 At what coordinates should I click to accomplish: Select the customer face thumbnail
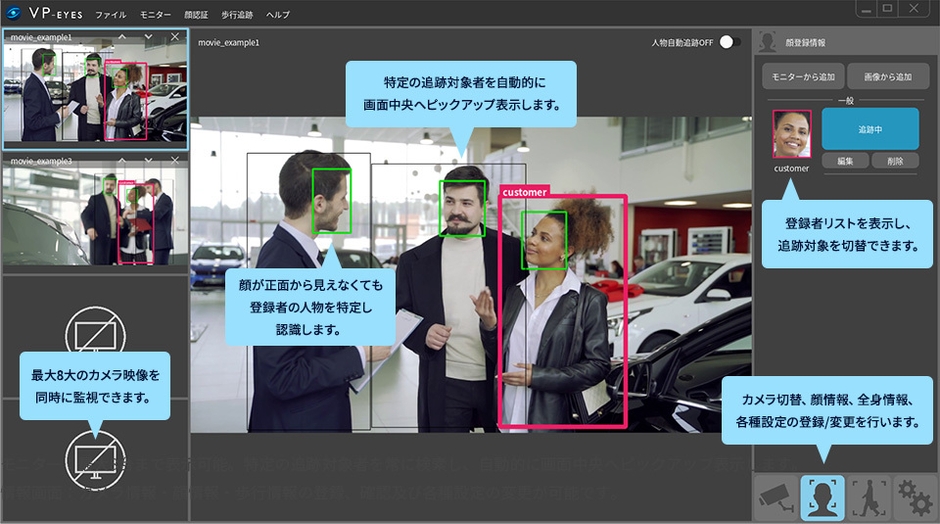click(791, 134)
